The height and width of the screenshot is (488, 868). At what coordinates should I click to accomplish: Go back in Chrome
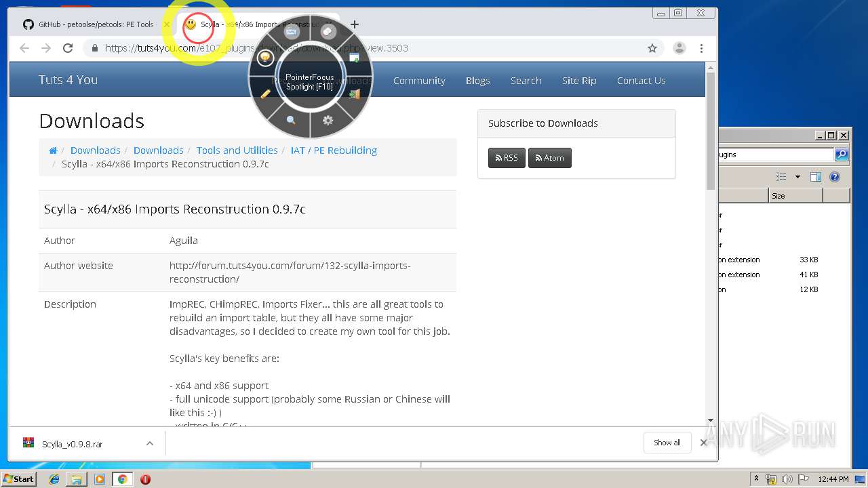click(x=24, y=48)
